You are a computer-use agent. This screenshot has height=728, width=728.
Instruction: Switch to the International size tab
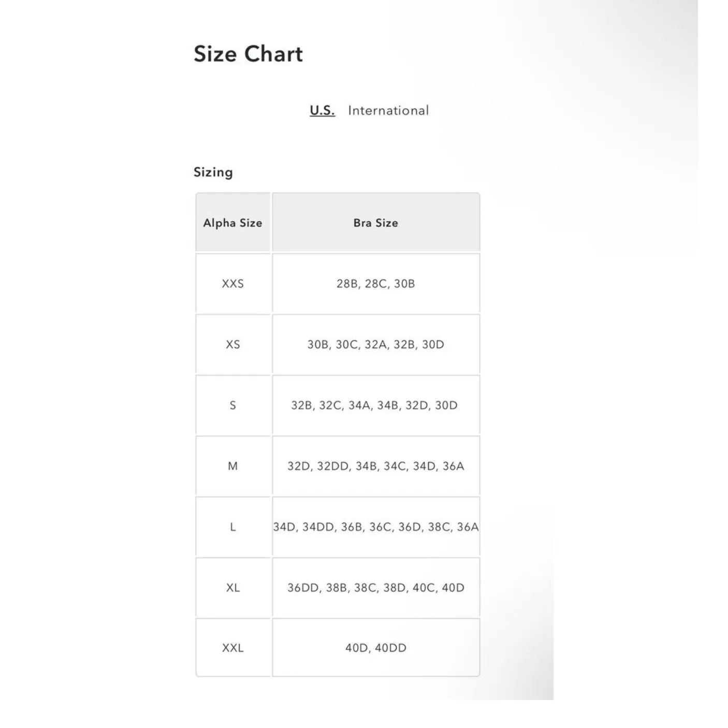pyautogui.click(x=388, y=110)
